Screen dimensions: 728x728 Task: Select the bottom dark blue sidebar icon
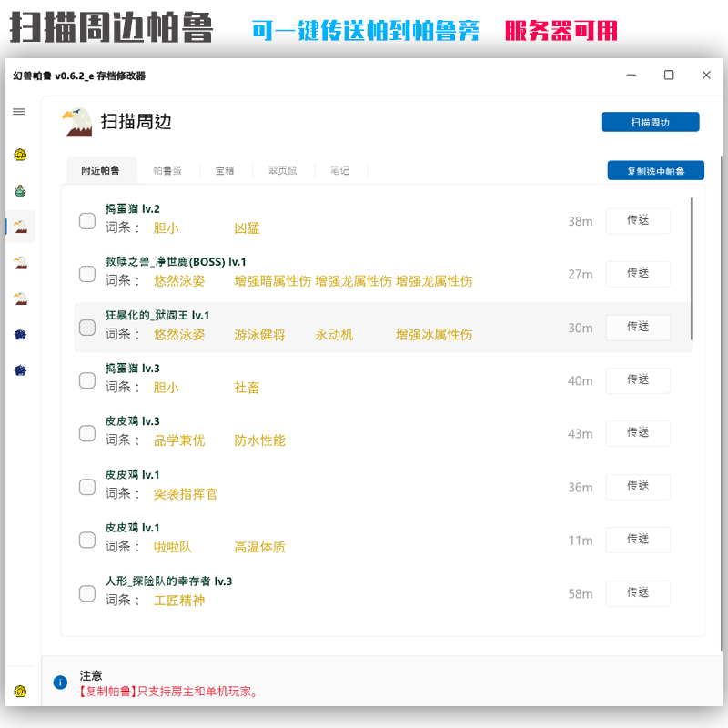pyautogui.click(x=18, y=369)
